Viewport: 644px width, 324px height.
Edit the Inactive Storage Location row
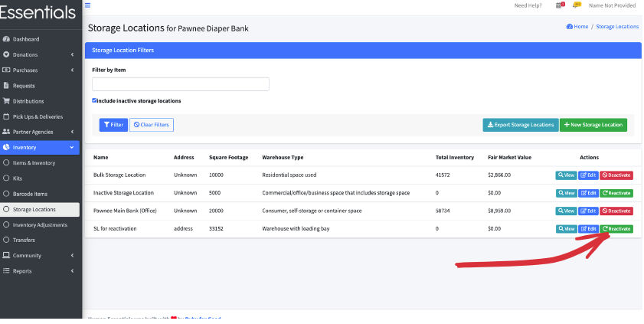[589, 193]
